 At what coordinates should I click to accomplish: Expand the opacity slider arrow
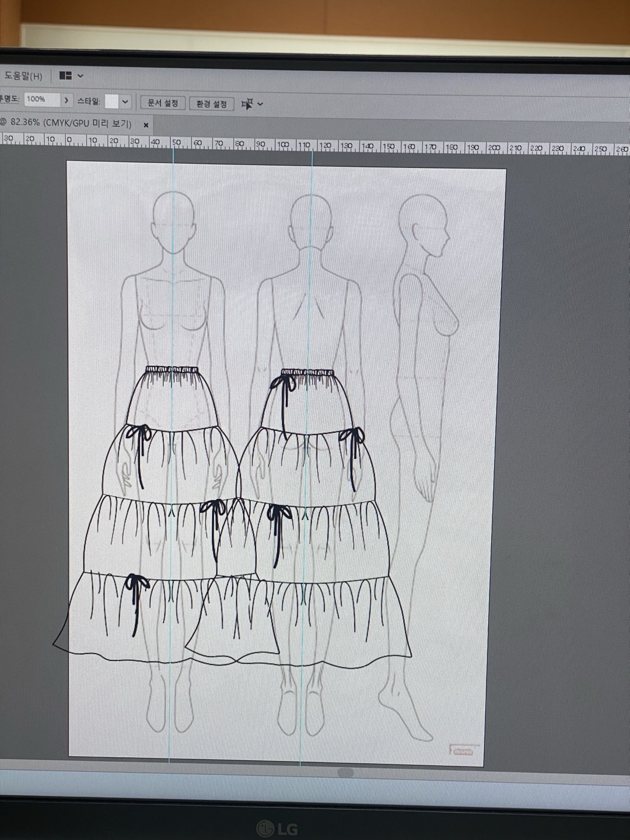tap(66, 100)
